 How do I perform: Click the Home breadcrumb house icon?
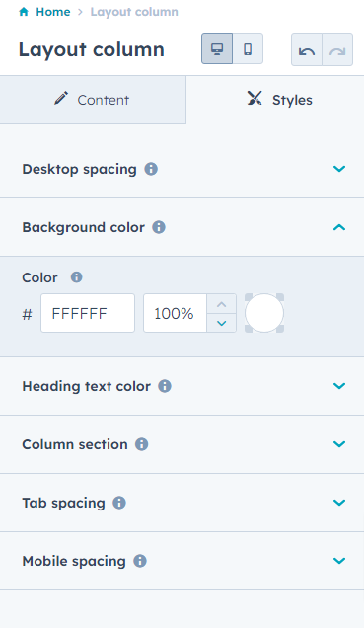[x=24, y=12]
